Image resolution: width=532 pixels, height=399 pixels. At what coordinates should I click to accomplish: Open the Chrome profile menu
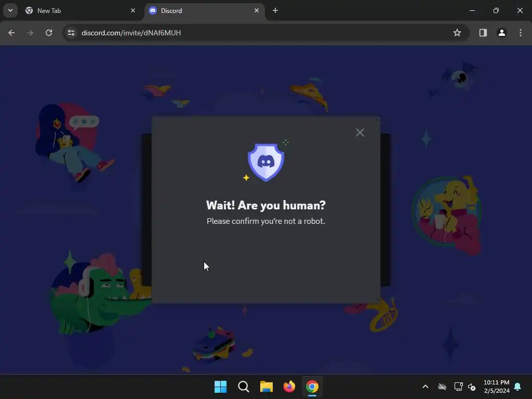tap(501, 33)
